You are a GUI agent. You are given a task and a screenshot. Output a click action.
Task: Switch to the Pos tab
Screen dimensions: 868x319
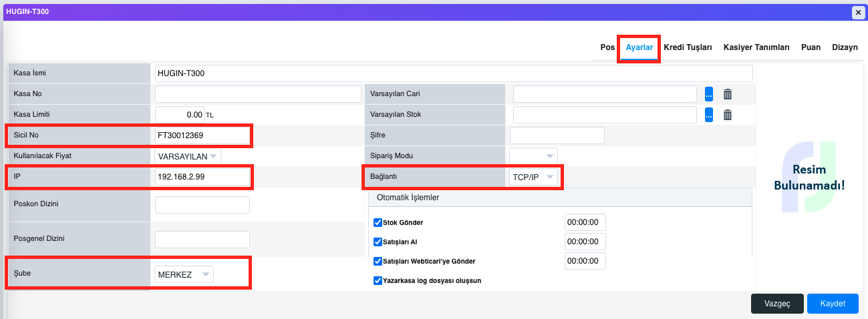point(607,47)
